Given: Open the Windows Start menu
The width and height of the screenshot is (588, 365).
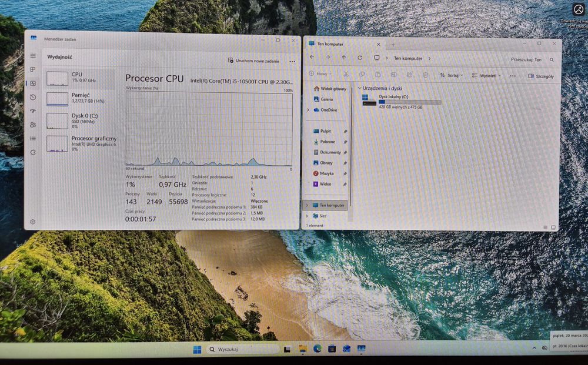Looking at the screenshot, I should [x=197, y=350].
